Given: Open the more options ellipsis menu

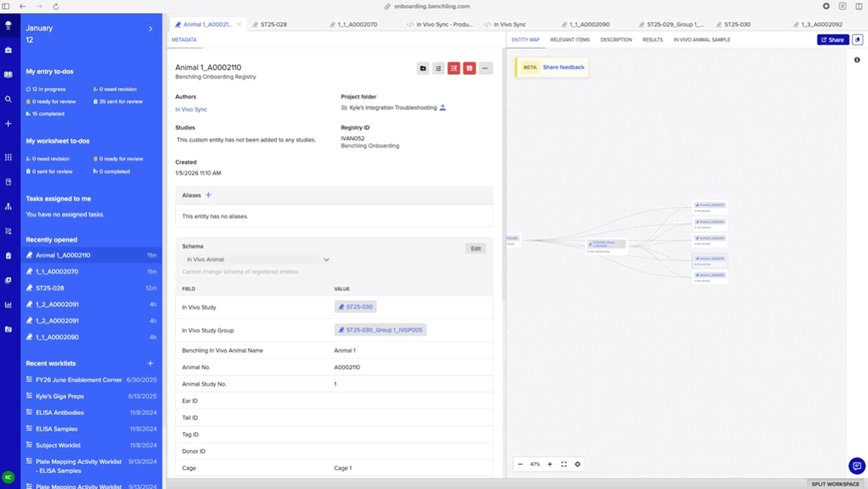Looking at the screenshot, I should (x=485, y=68).
